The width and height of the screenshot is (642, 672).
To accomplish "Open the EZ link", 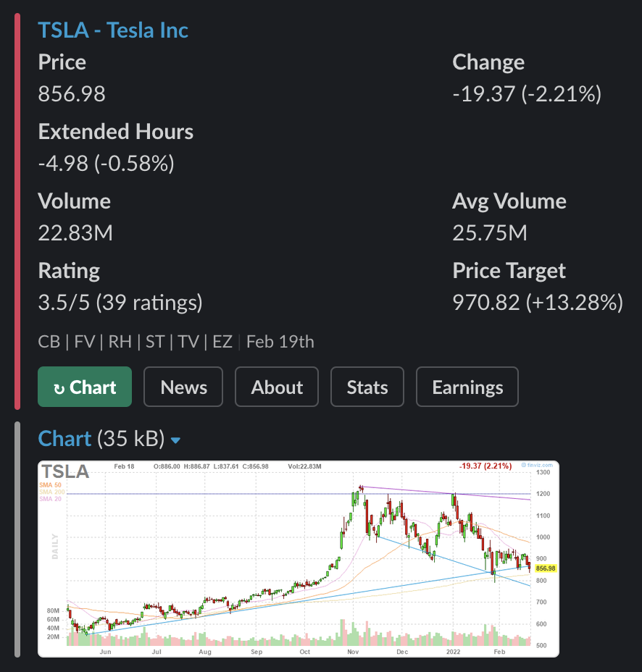I will click(x=222, y=342).
